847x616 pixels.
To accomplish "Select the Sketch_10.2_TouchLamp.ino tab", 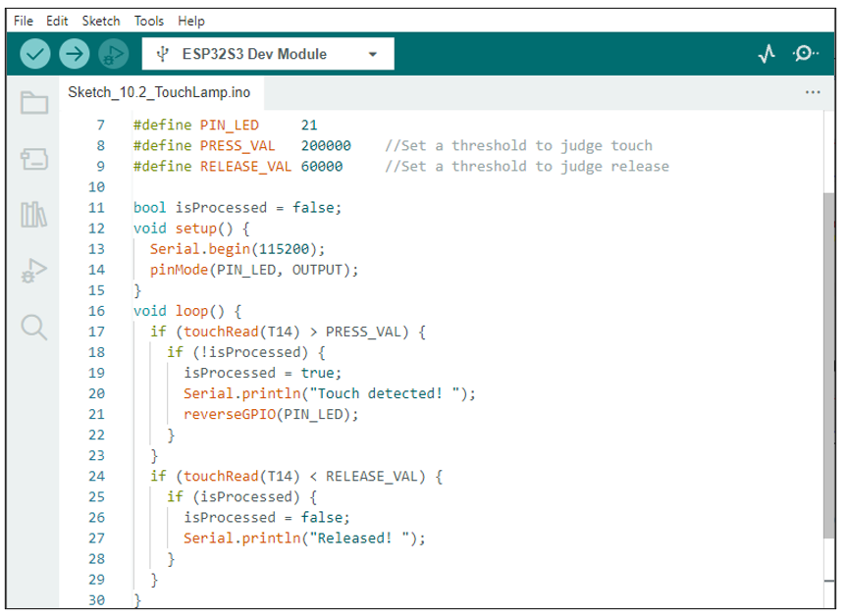I will coord(159,92).
